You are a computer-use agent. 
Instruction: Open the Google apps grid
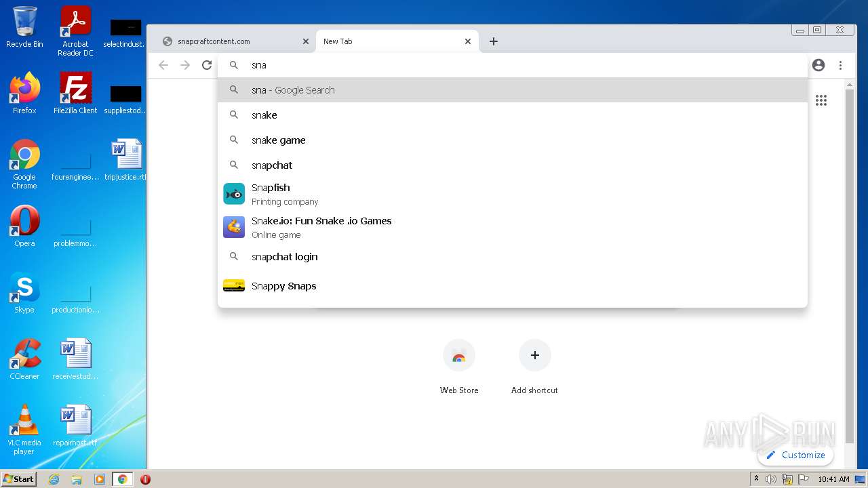[821, 100]
